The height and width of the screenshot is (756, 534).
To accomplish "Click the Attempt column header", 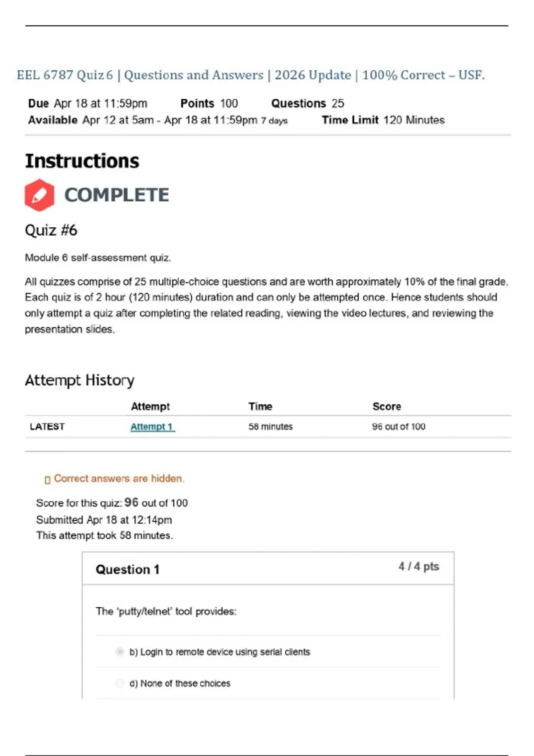I will (150, 406).
